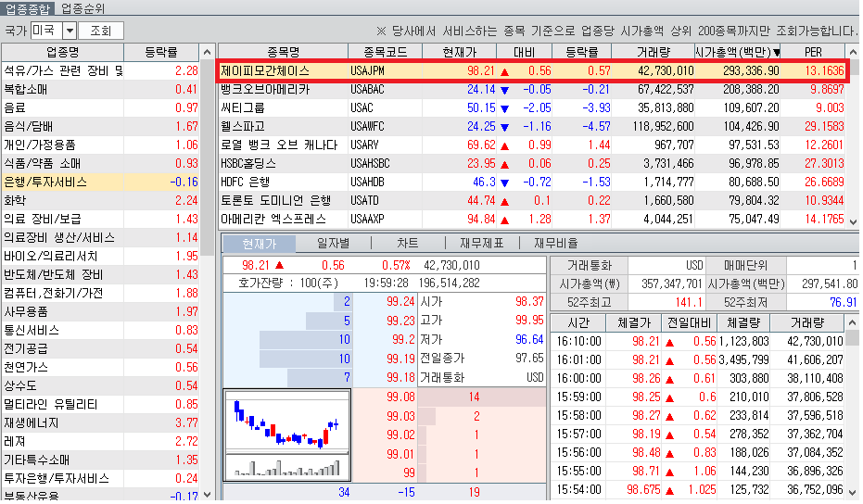Select the 화학 sector
The height and width of the screenshot is (504, 863).
tap(101, 200)
